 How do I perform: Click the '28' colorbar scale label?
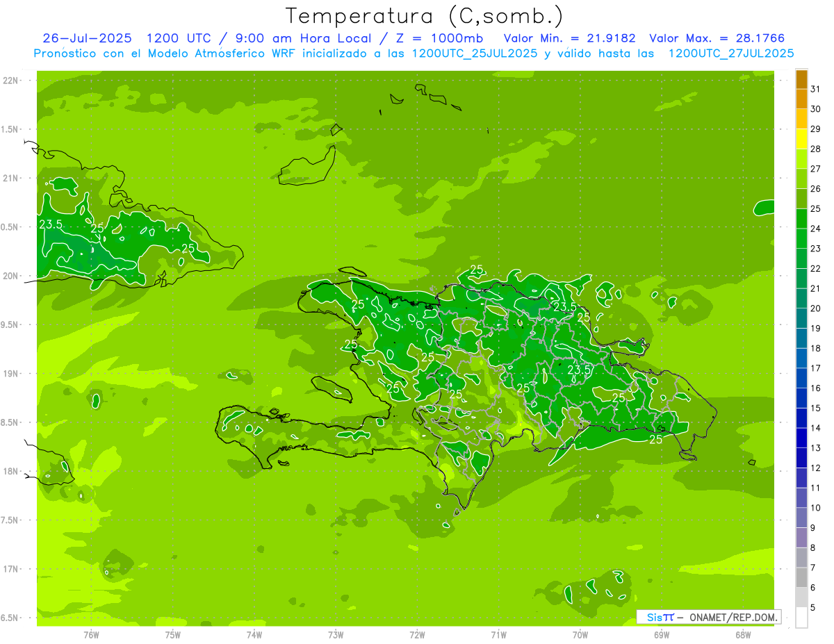(x=816, y=149)
